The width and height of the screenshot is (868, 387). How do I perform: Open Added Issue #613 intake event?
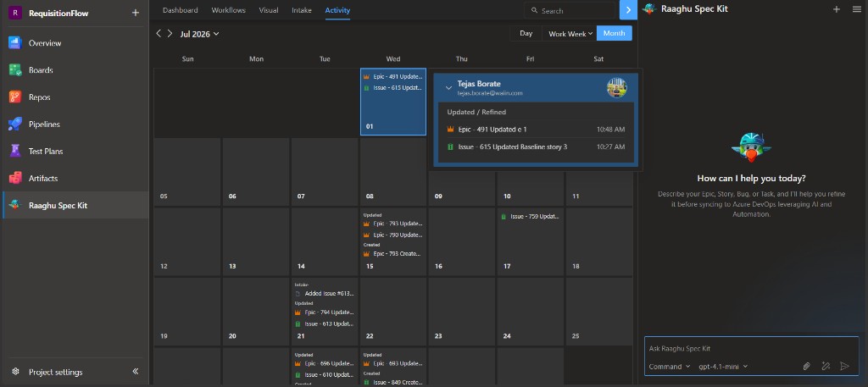coord(324,294)
